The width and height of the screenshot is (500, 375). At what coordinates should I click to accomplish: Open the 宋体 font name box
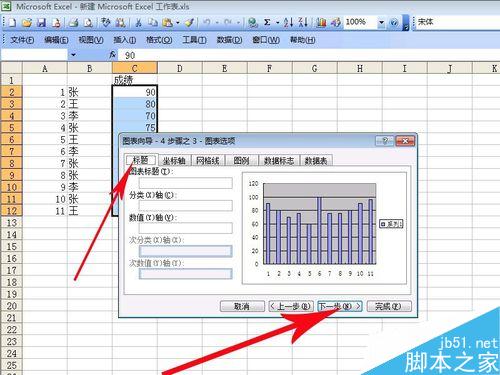(457, 22)
